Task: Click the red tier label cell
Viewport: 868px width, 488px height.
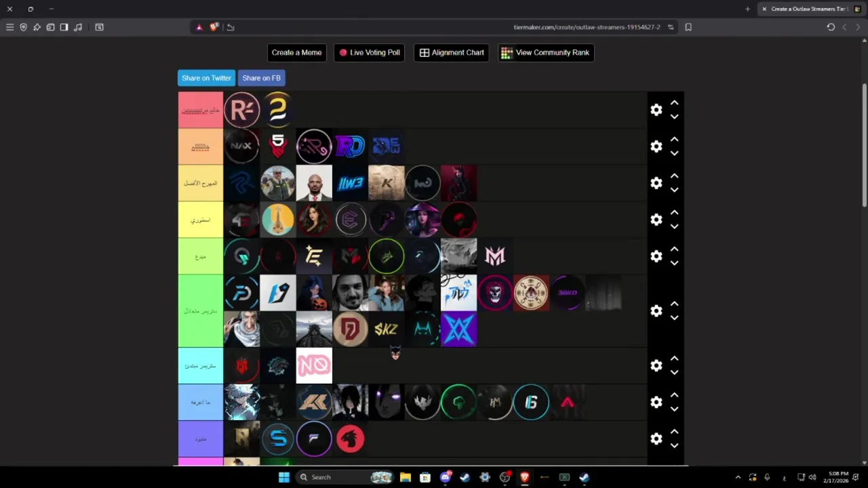Action: coord(201,110)
